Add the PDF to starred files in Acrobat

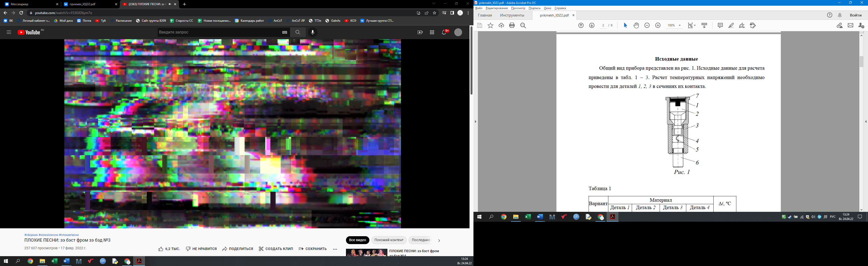tap(491, 26)
